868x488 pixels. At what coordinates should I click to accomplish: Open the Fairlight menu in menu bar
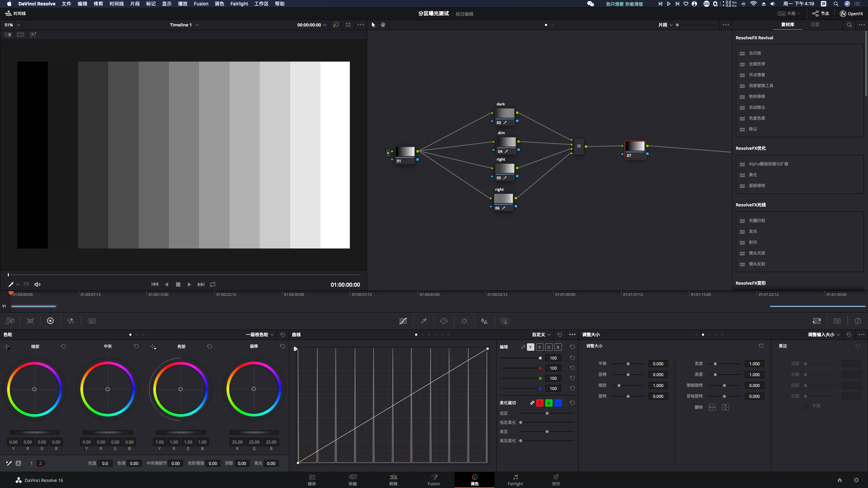pyautogui.click(x=239, y=4)
